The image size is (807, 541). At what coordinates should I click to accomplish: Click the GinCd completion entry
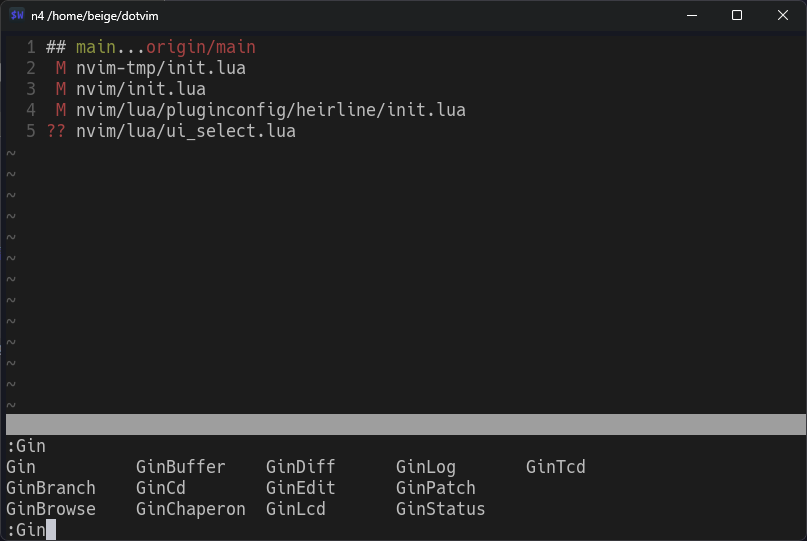pyautogui.click(x=161, y=488)
